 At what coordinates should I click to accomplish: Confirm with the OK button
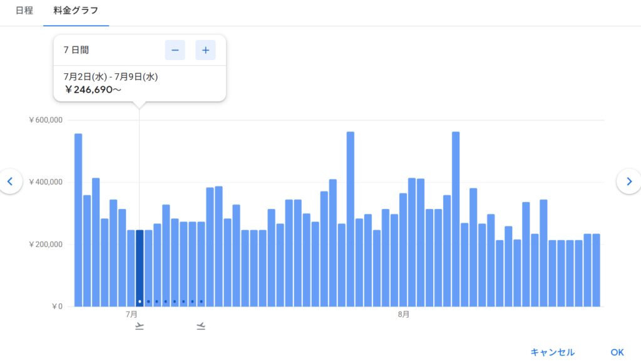coord(617,352)
